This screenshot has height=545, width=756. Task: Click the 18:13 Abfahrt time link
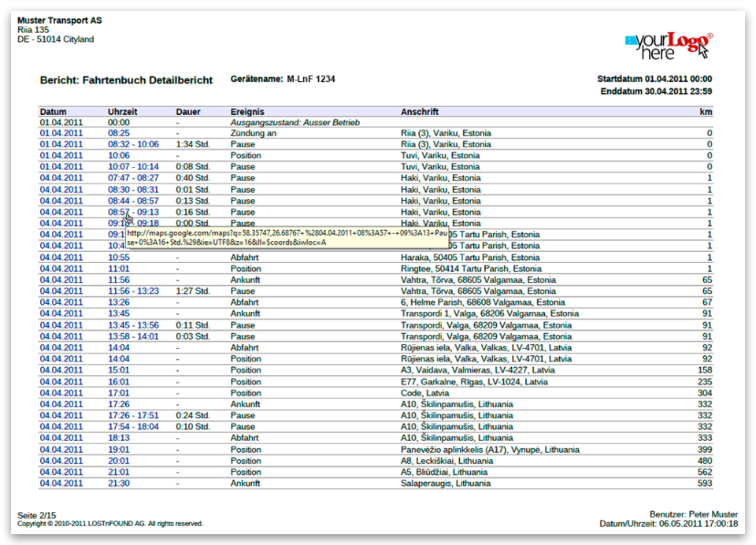coord(119,438)
